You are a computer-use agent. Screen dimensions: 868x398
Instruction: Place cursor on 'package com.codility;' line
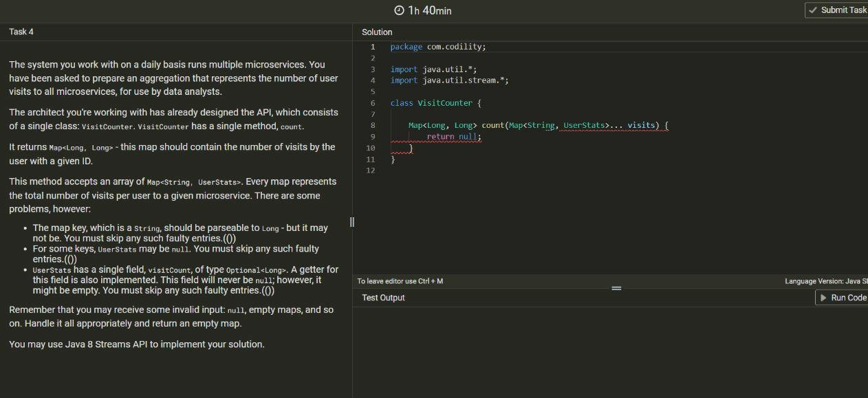tap(438, 47)
